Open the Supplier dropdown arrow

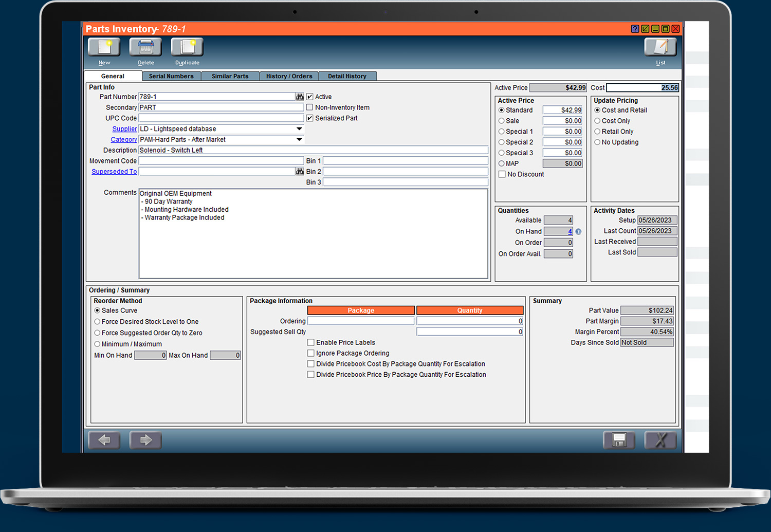tap(299, 129)
